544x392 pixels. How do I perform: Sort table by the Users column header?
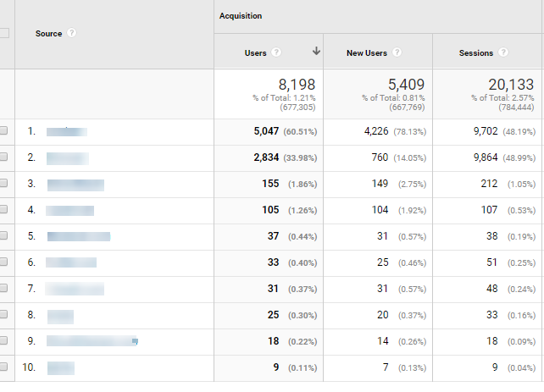coord(255,52)
